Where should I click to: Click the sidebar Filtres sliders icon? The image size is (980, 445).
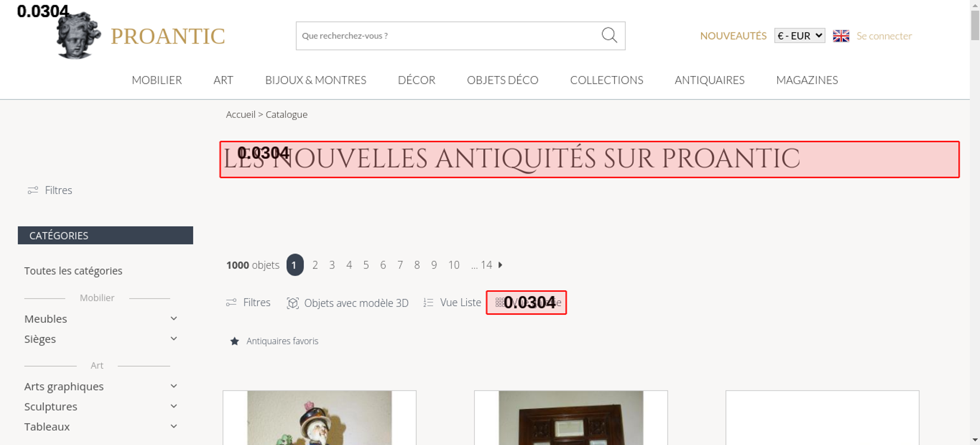tap(33, 190)
